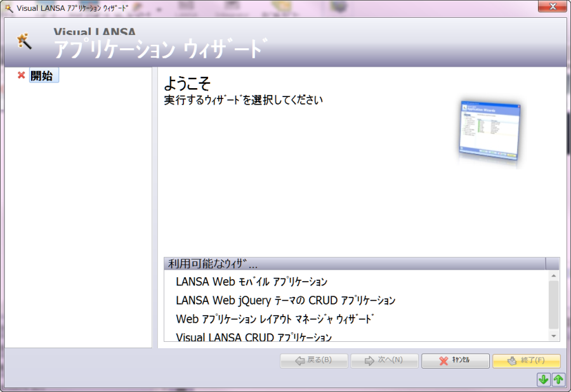
Task: Click the wizard list scrollbar thumb
Action: click(x=553, y=305)
